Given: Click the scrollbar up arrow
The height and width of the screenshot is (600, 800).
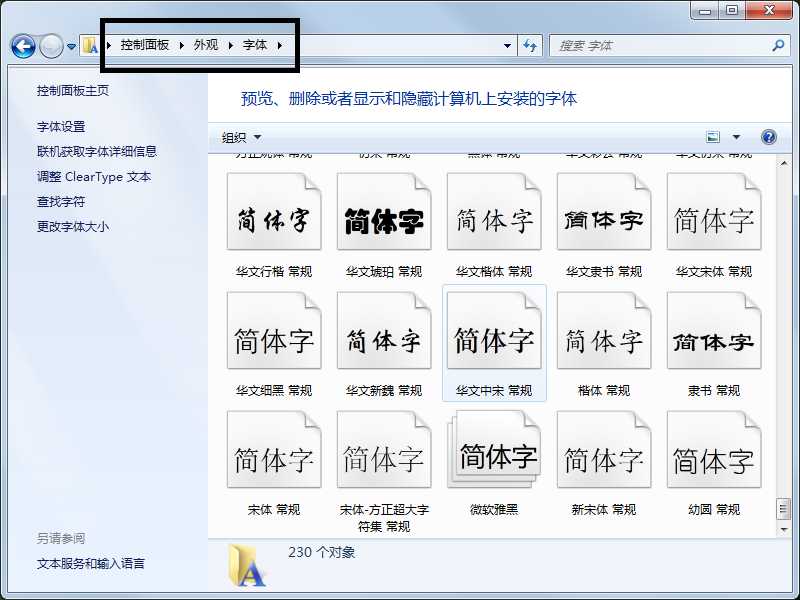Looking at the screenshot, I should [784, 163].
